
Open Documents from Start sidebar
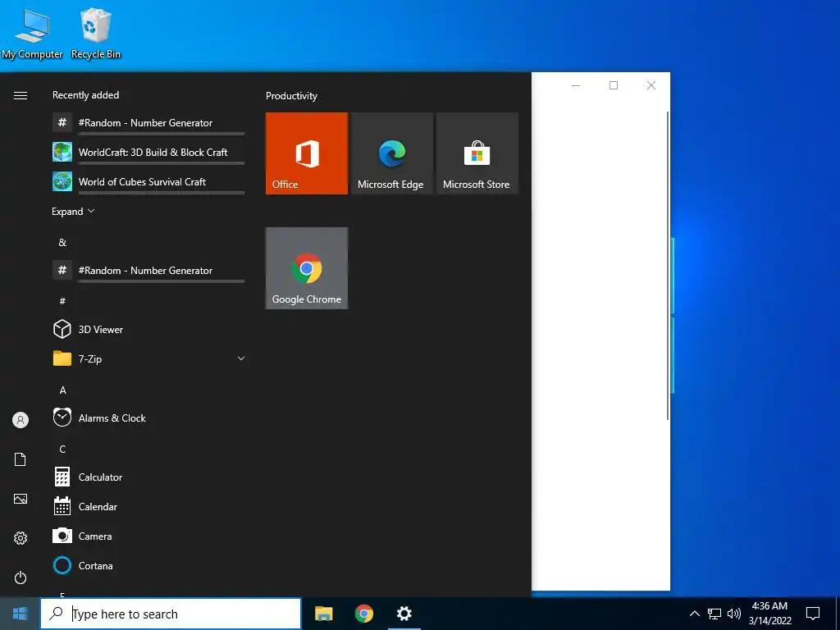pos(21,459)
